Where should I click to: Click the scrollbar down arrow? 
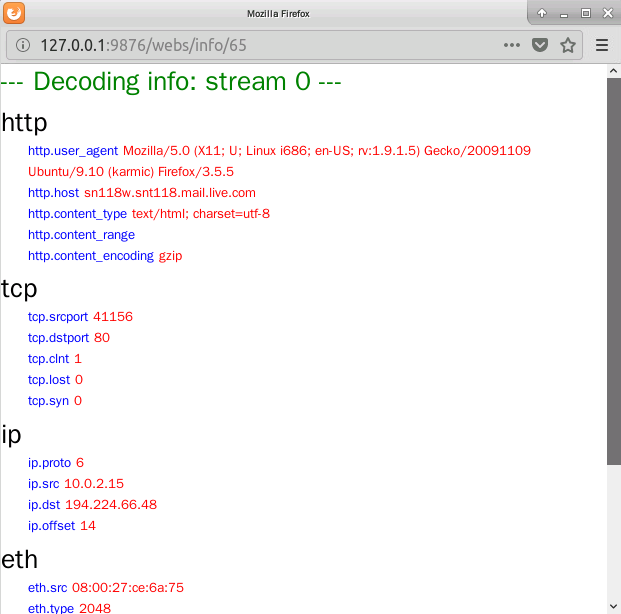tap(613, 606)
